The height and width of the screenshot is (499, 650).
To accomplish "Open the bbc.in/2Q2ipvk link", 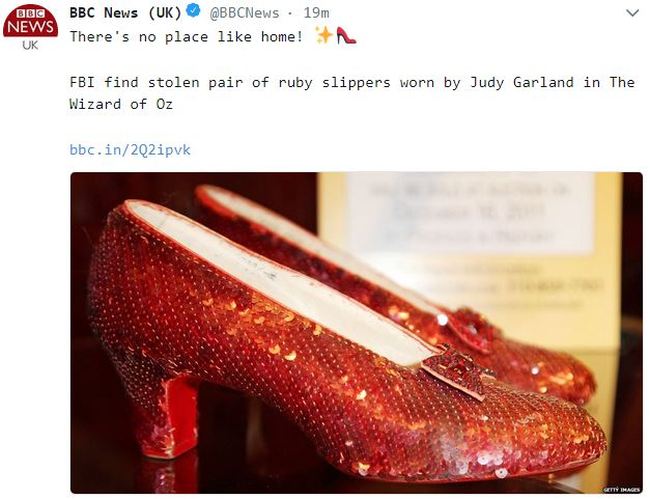I will (130, 150).
